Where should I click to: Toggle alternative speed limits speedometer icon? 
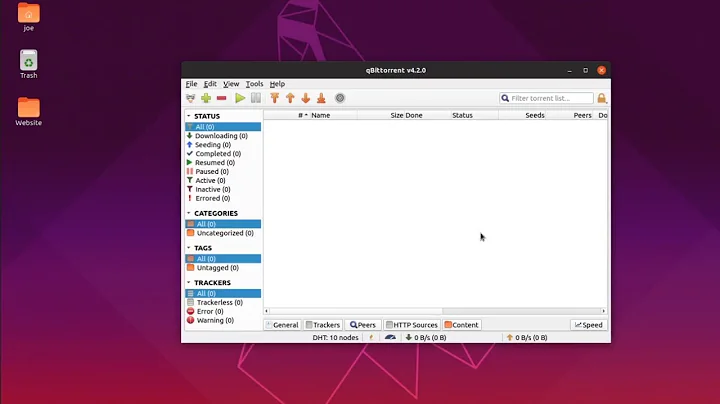point(390,337)
